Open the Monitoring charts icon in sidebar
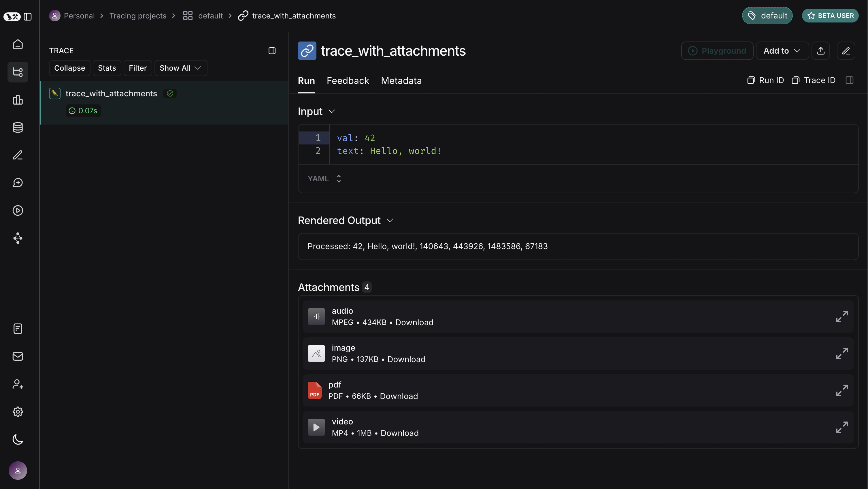Image resolution: width=868 pixels, height=489 pixels. (x=18, y=100)
